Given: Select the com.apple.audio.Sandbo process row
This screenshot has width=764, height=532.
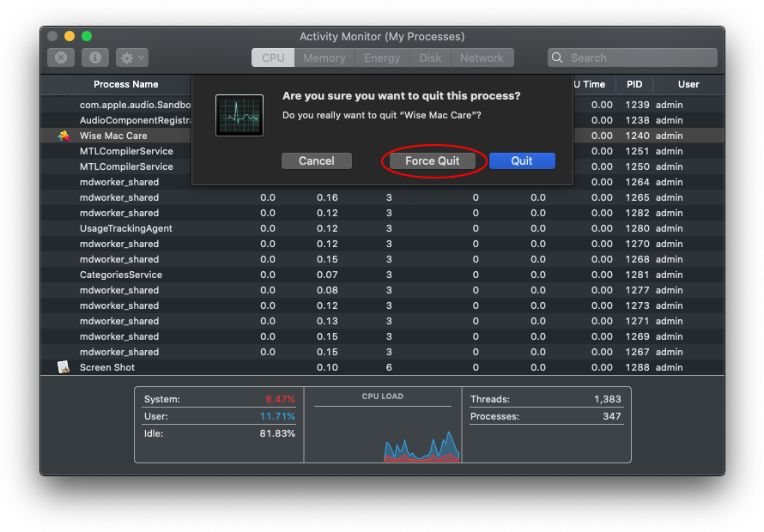Looking at the screenshot, I should 383,105.
